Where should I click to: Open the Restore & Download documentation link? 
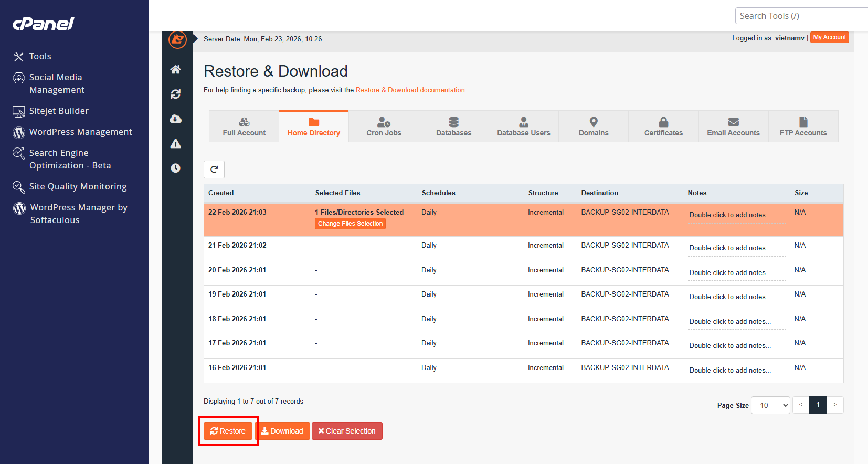click(411, 90)
